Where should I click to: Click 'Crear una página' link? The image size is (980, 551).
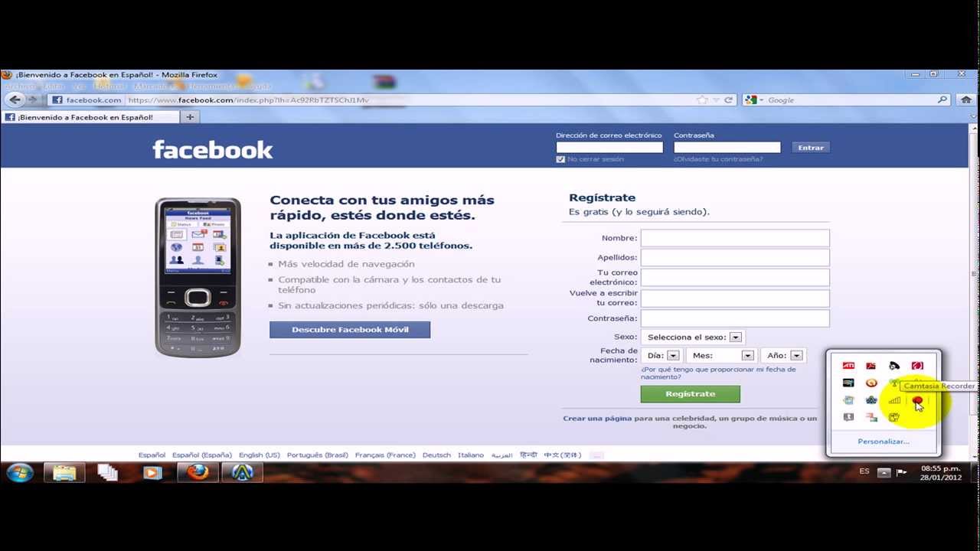pos(597,419)
